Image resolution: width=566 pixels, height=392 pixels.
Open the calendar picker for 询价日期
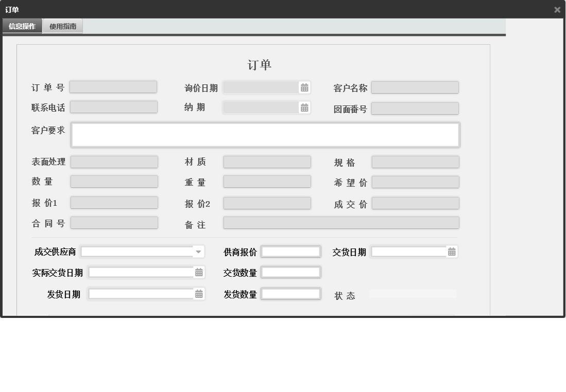305,87
